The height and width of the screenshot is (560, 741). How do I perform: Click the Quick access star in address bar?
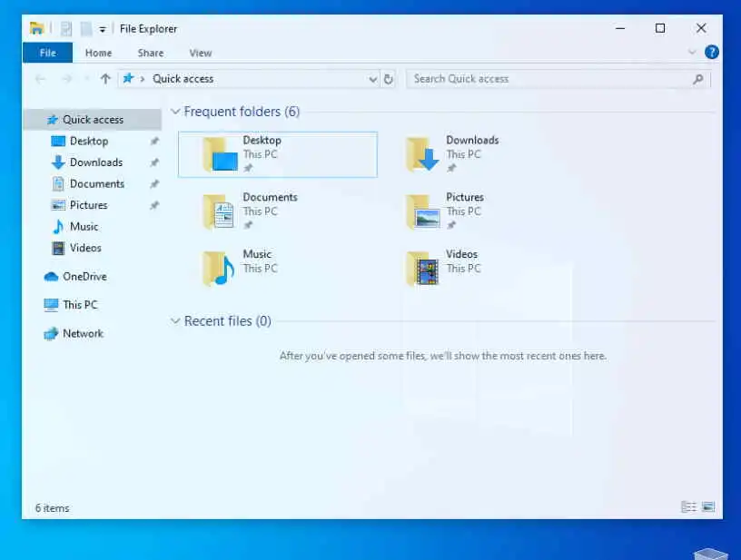pyautogui.click(x=128, y=78)
